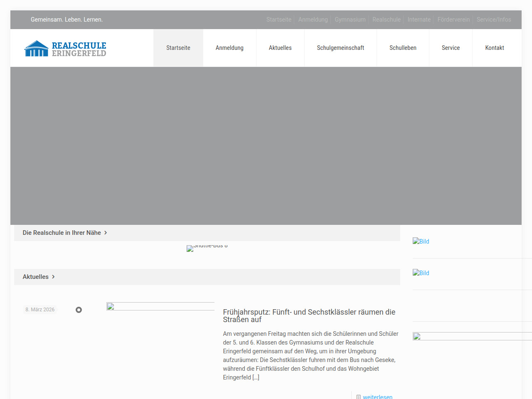Click the weiterlesen document icon
Image resolution: width=532 pixels, height=399 pixels.
358,397
